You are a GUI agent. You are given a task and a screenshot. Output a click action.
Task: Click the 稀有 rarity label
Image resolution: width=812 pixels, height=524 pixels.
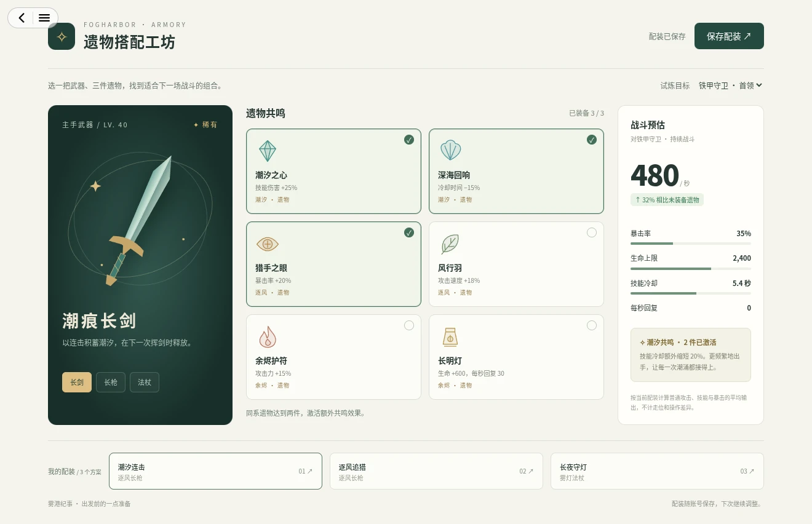(205, 125)
